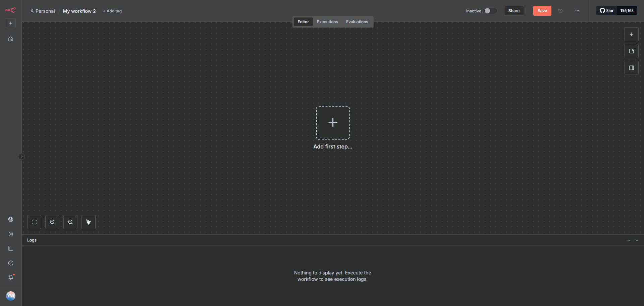Collapse the Logs panel with chevron
The height and width of the screenshot is (306, 644).
637,240
